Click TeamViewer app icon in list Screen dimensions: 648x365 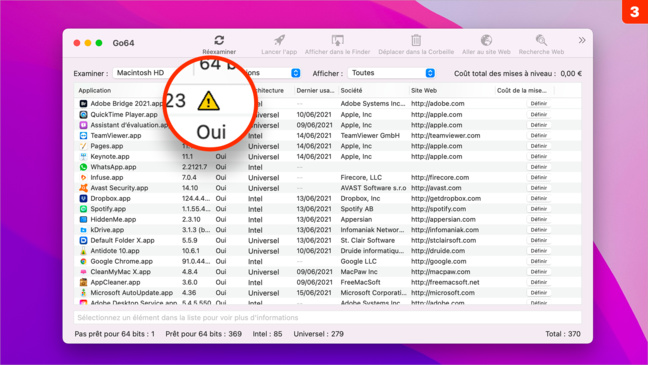coord(83,135)
